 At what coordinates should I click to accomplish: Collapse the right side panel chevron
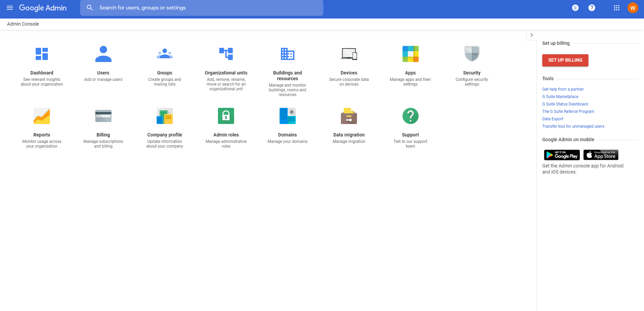coord(532,35)
